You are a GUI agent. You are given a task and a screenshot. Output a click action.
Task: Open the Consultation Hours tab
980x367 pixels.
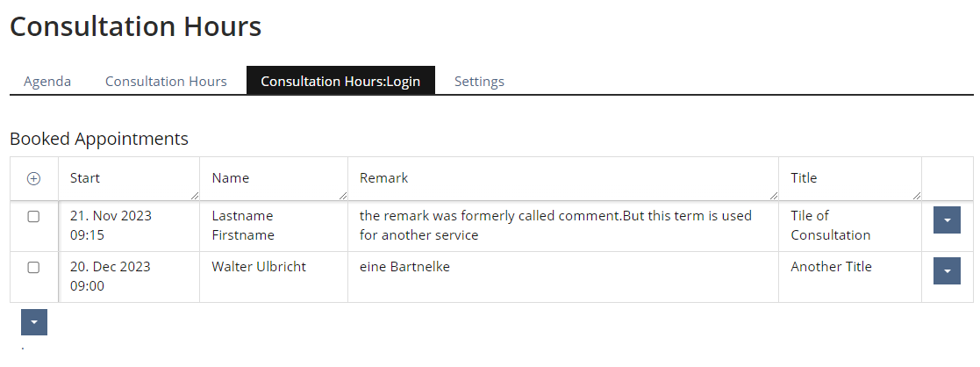point(166,82)
